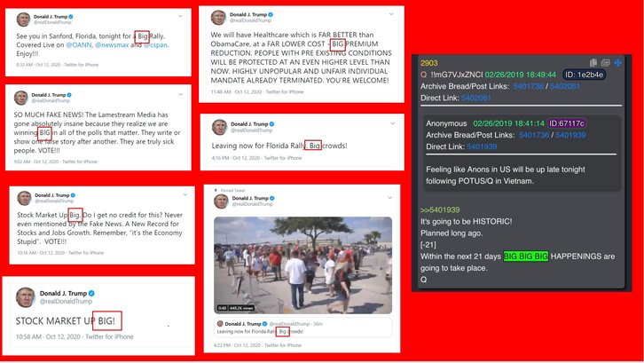
Task: Follow the Direct Link 5402061
Action: pyautogui.click(x=476, y=98)
